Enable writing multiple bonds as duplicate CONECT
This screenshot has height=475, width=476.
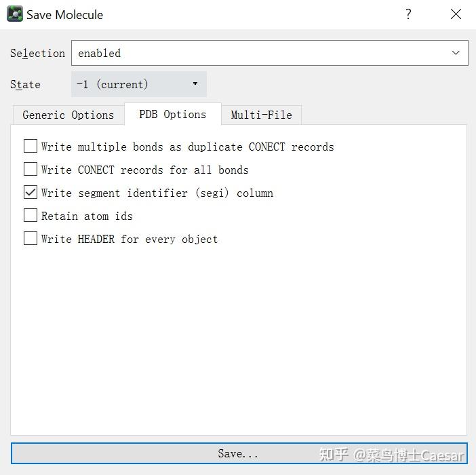tap(31, 147)
